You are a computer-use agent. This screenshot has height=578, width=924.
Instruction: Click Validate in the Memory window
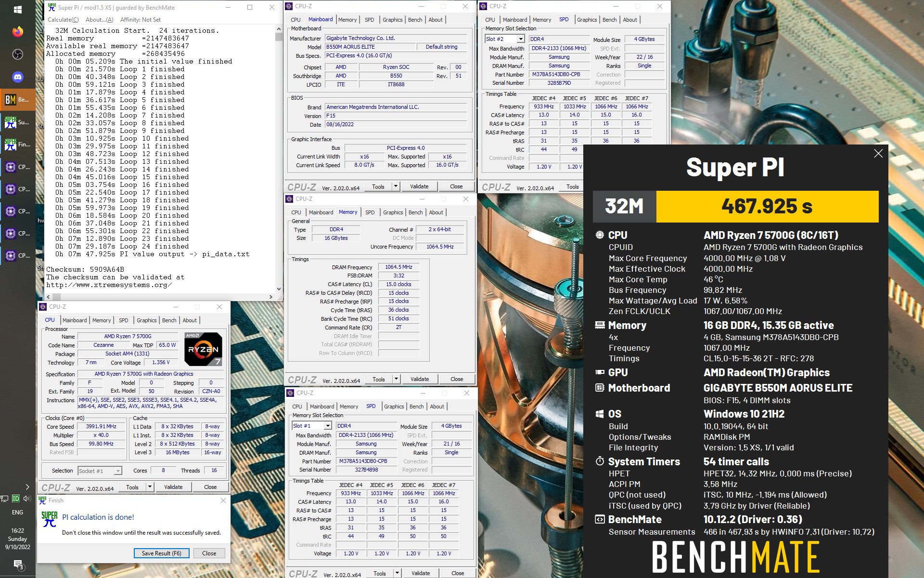[420, 379]
